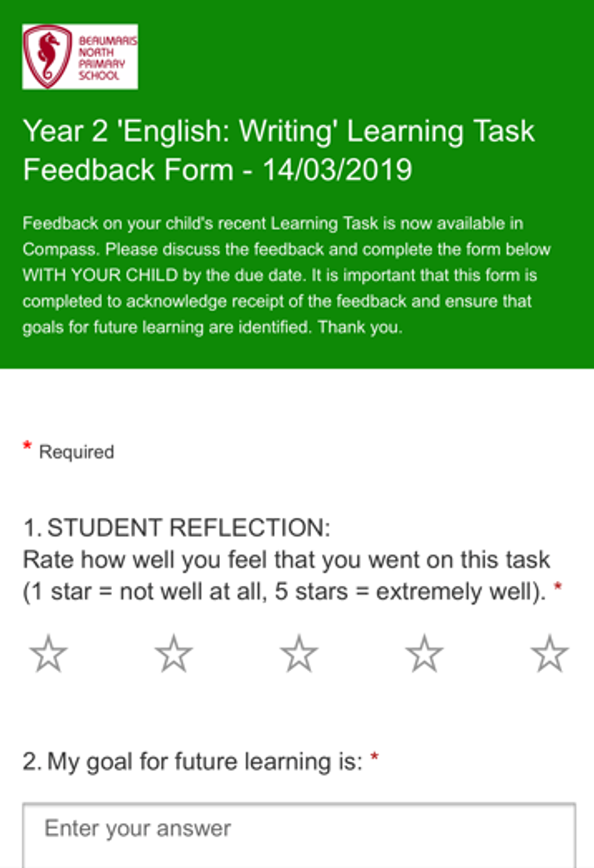
Task: Click the seahorse crest in the school logo
Action: [48, 56]
